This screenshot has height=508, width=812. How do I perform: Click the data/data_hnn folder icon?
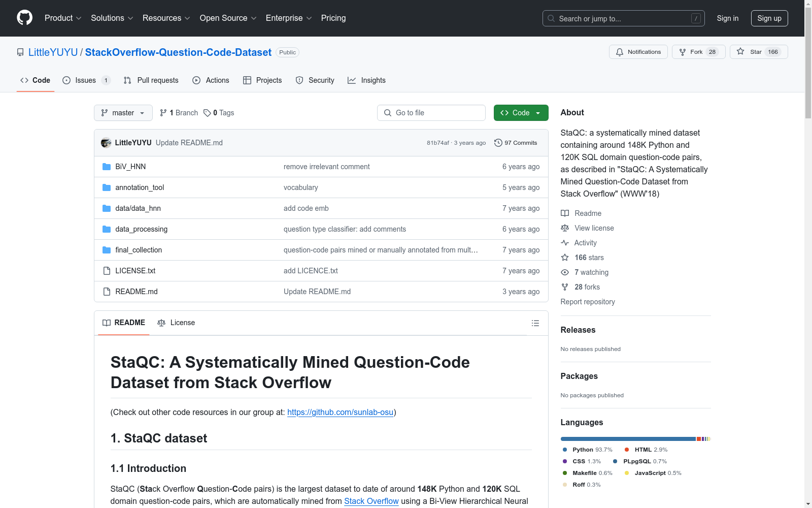pyautogui.click(x=107, y=208)
